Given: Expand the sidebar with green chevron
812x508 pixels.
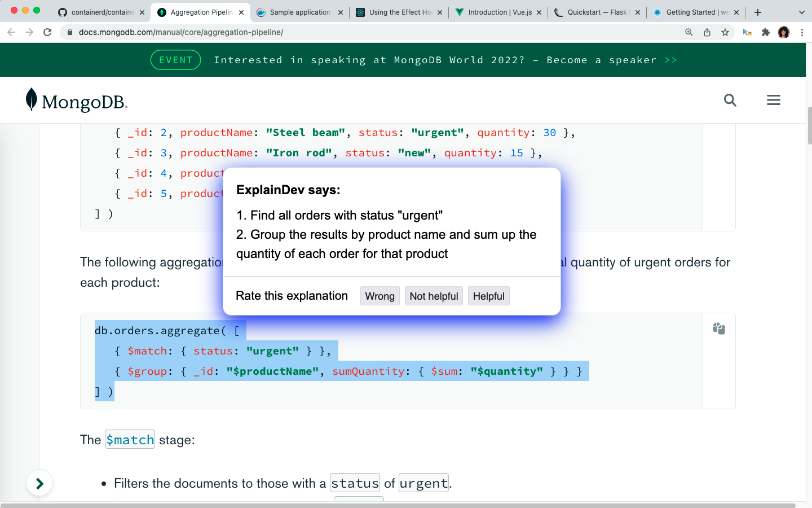Looking at the screenshot, I should point(39,483).
